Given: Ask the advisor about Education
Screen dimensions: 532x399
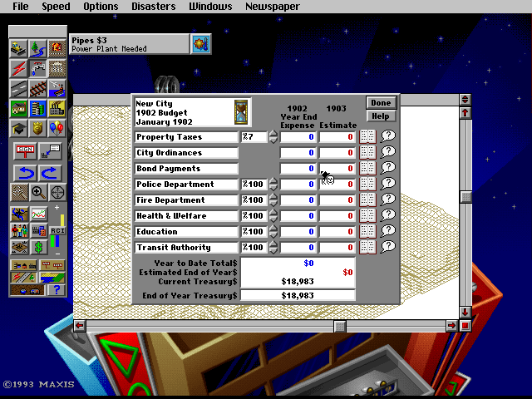Looking at the screenshot, I should (x=388, y=231).
